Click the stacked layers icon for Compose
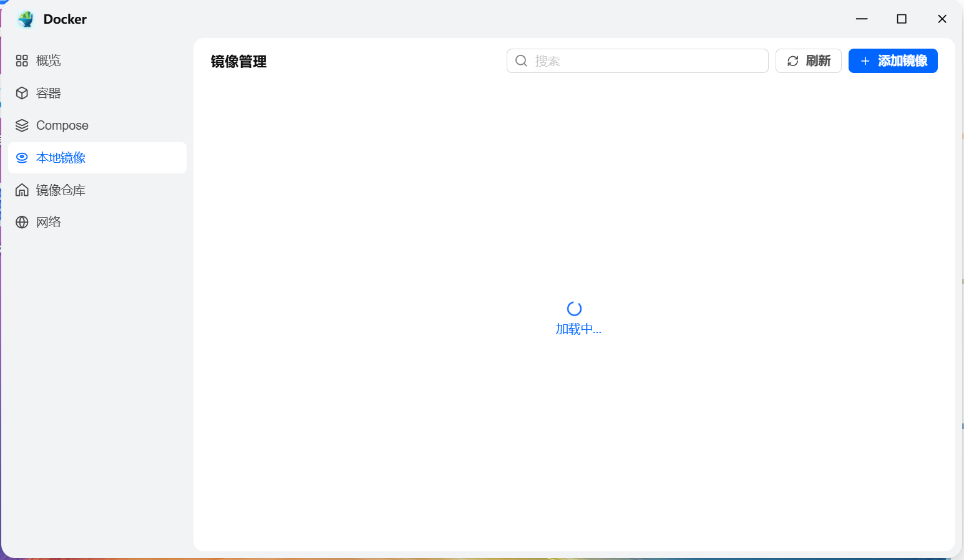 (22, 125)
